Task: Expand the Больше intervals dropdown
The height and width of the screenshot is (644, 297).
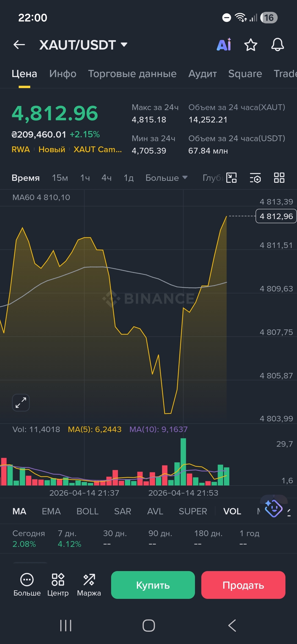Action: point(166,178)
